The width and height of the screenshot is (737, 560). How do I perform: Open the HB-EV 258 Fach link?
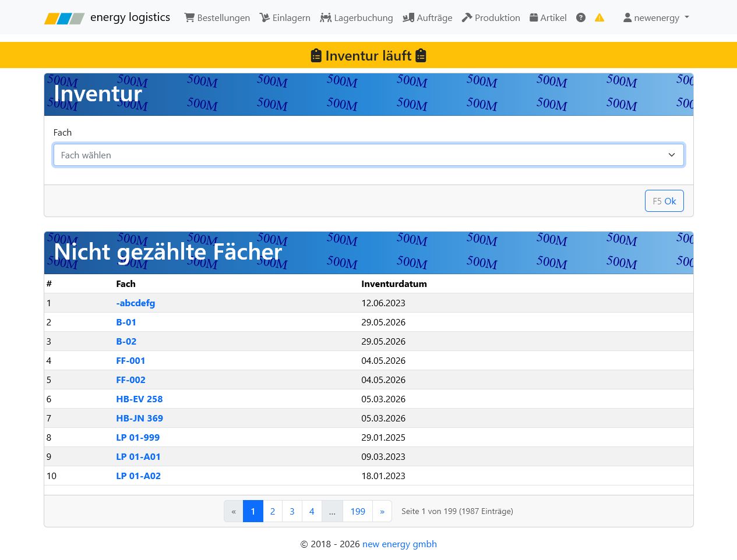139,399
